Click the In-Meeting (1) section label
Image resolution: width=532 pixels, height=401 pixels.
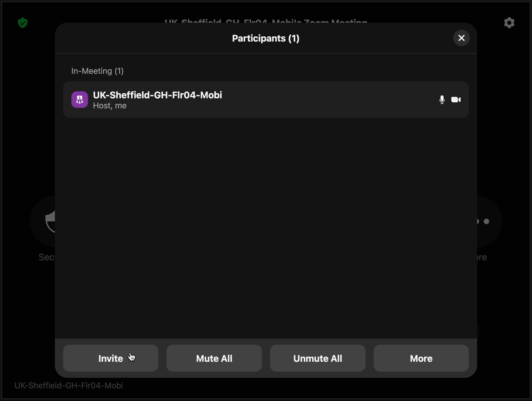coord(97,71)
